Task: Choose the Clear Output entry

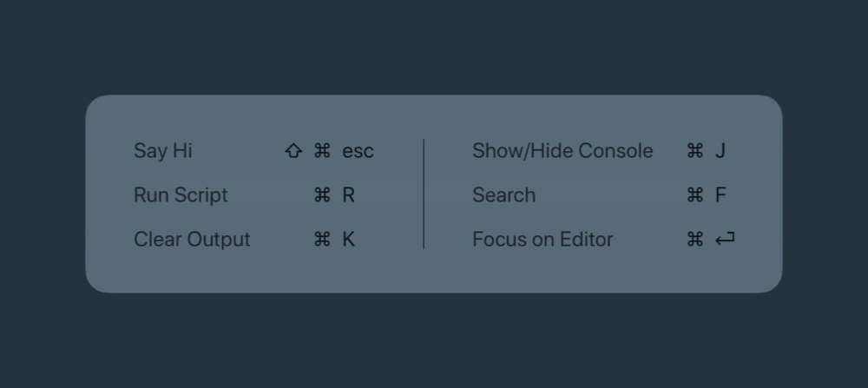Action: (192, 240)
